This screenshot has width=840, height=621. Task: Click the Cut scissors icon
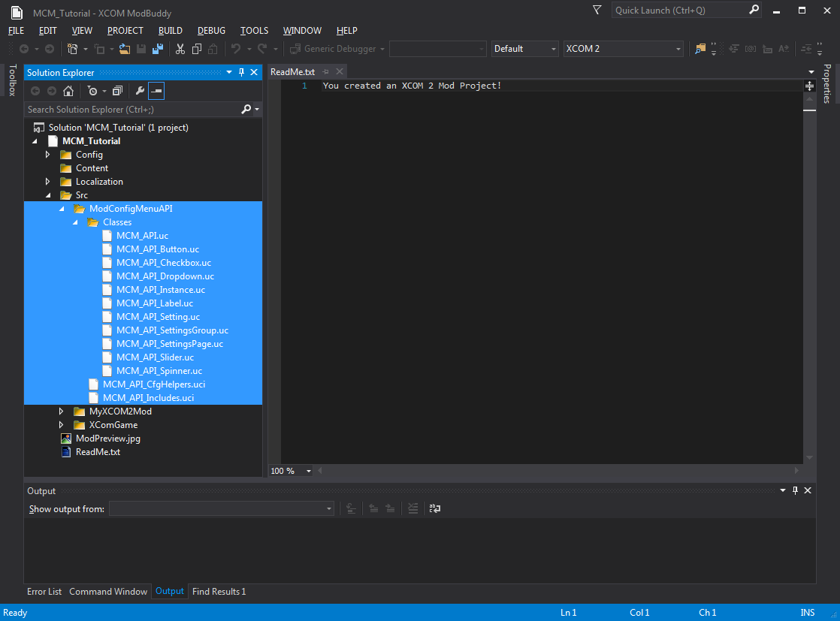tap(180, 49)
